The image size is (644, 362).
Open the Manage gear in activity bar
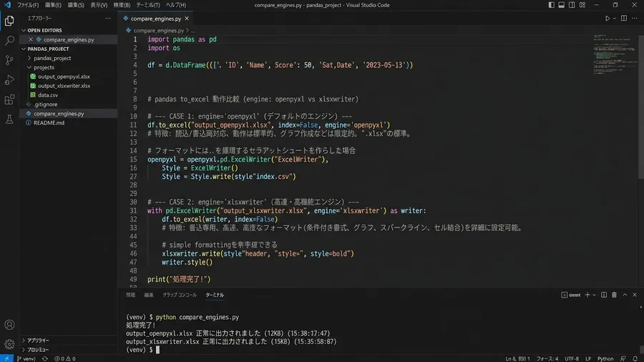pyautogui.click(x=9, y=344)
